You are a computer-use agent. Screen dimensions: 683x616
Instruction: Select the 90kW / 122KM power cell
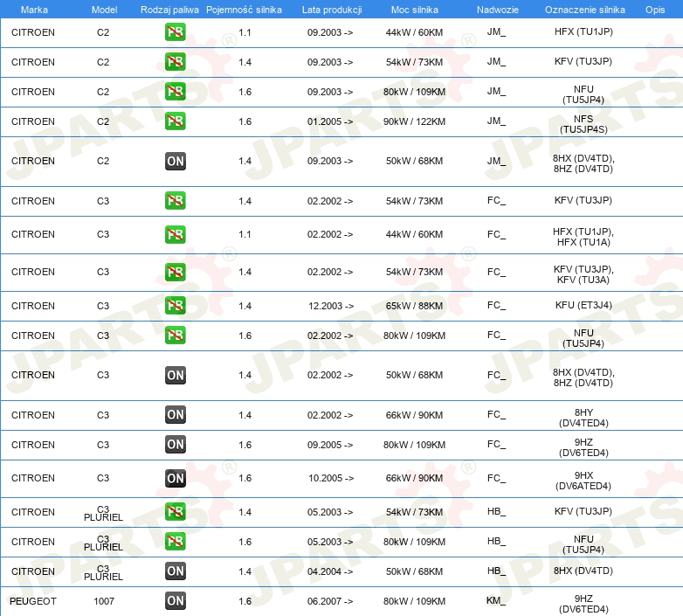414,121
